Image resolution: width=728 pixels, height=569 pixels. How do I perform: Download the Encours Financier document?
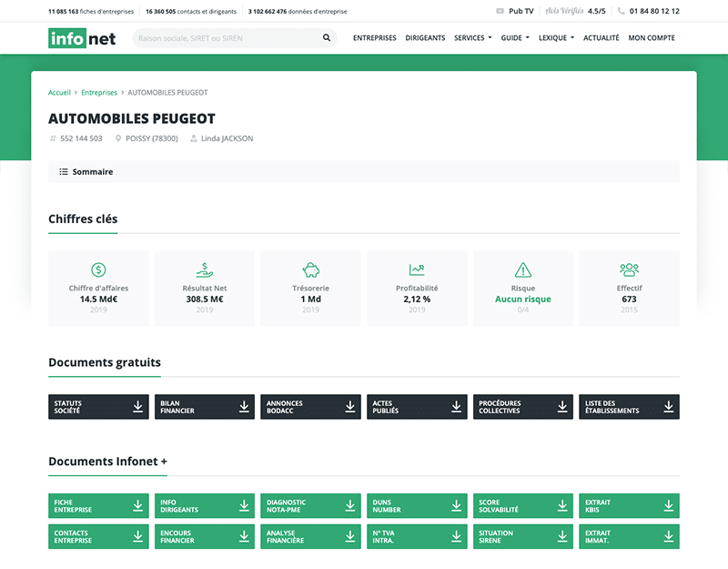pos(204,536)
